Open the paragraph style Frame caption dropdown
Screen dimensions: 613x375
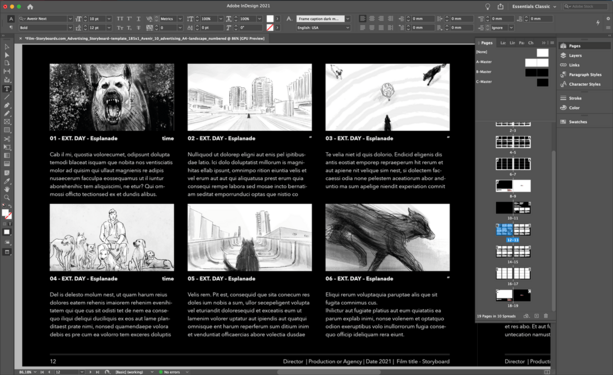(348, 19)
